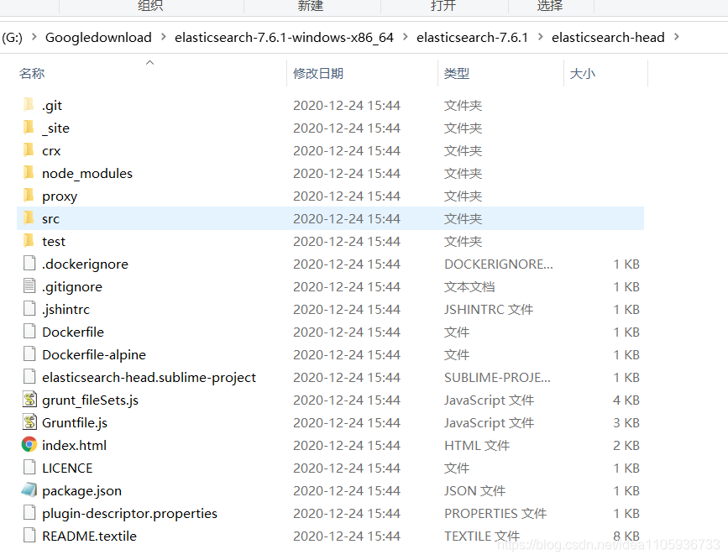Select the file name elasticsearch-head.sublime-project
728x560 pixels.
[x=149, y=378]
